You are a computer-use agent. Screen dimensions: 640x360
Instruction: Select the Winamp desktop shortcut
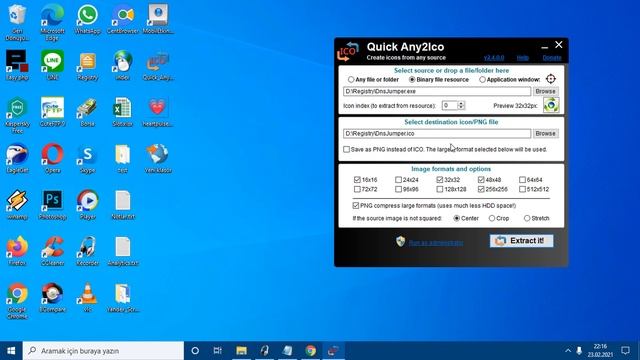[17, 205]
